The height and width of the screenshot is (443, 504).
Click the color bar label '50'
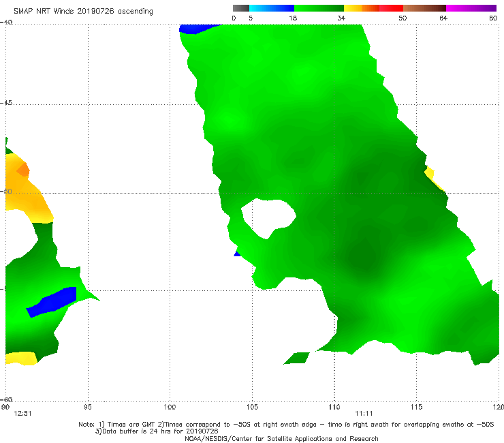tap(403, 18)
